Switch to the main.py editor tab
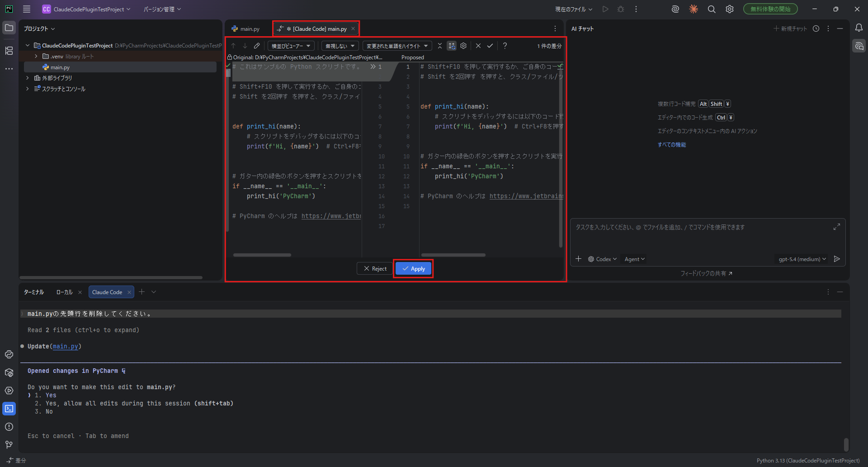The image size is (868, 467). coord(246,29)
